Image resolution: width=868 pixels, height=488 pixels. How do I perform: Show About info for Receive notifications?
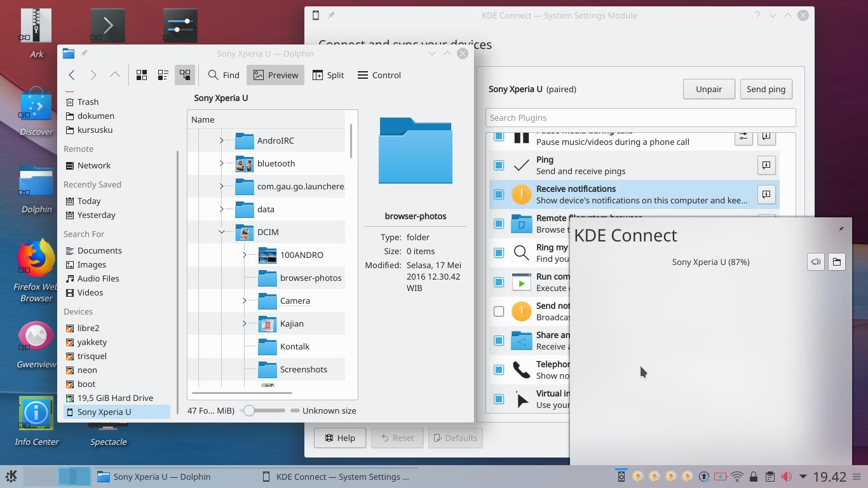coord(766,194)
